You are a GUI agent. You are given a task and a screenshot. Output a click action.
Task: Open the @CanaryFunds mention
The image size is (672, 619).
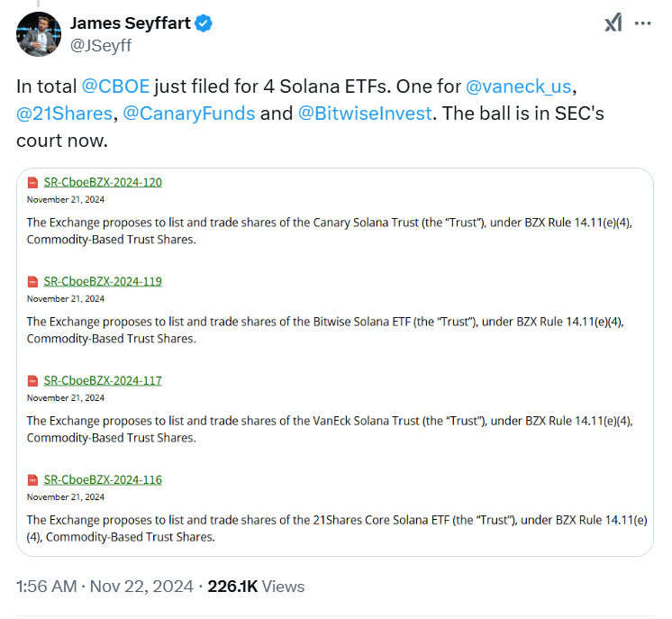click(189, 114)
